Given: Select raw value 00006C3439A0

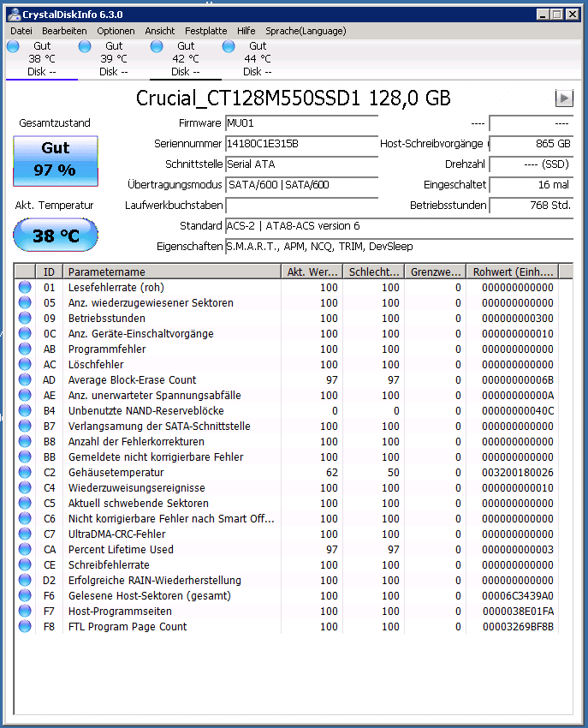Looking at the screenshot, I should 518,596.
